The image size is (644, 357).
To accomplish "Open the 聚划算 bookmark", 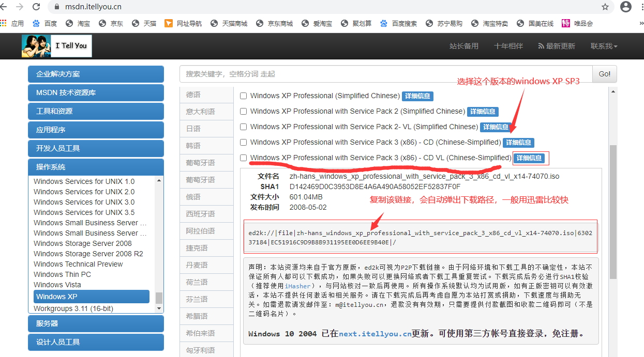I will tap(356, 23).
